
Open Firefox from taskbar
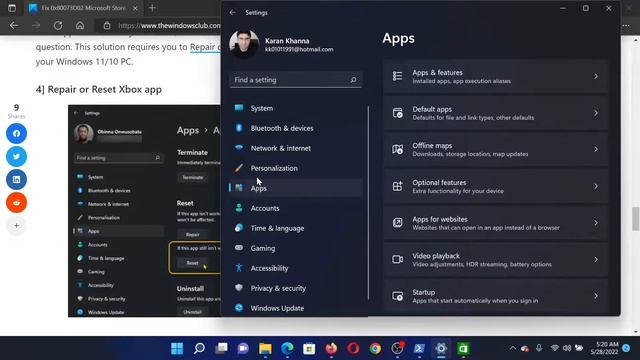331,349
